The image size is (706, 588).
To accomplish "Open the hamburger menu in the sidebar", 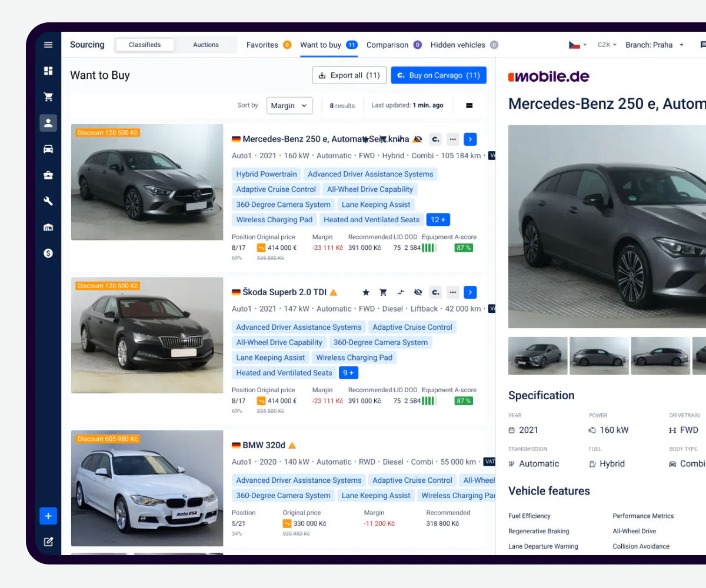I will pos(48,45).
